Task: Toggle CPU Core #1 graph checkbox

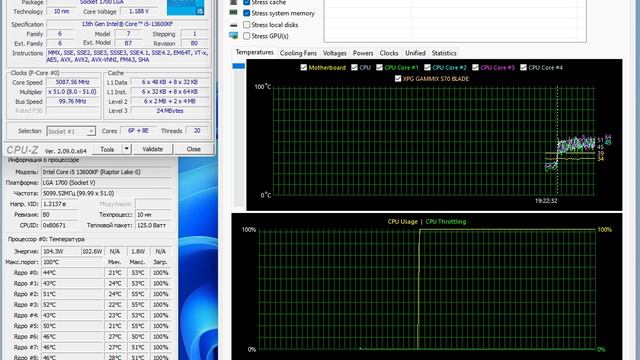Action: coord(380,67)
